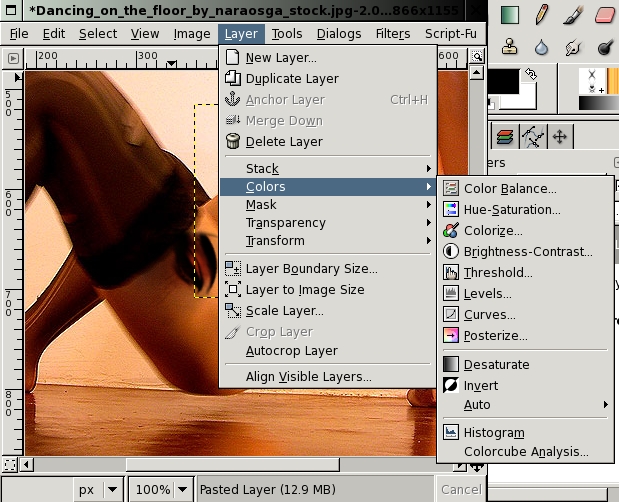Screen dimensions: 619x502
Task: Choose Layer to Image Size
Action: [328, 289]
